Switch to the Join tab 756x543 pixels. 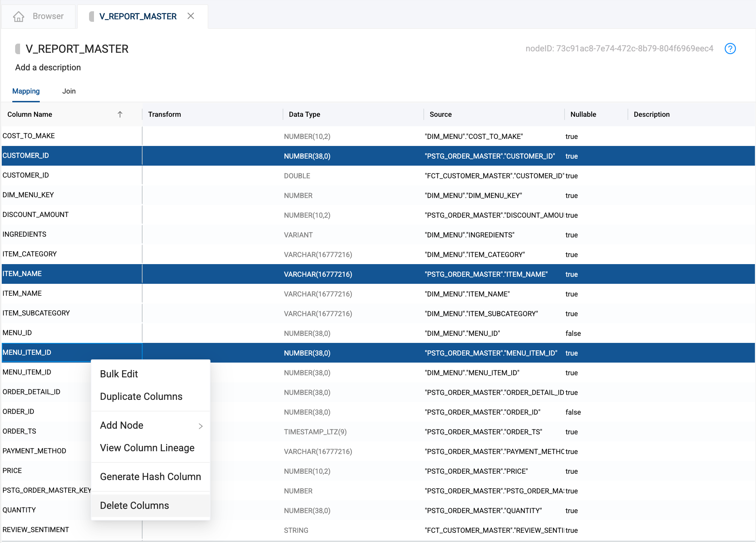point(69,91)
